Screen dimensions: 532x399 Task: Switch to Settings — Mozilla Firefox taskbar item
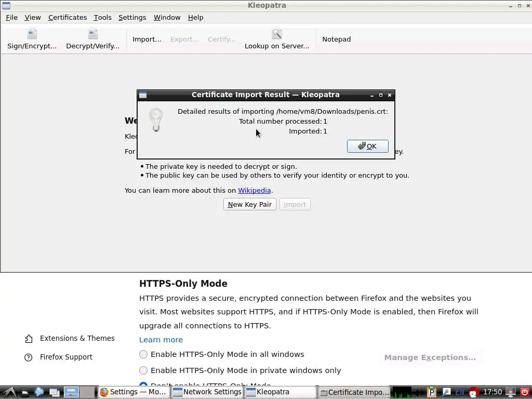click(134, 392)
